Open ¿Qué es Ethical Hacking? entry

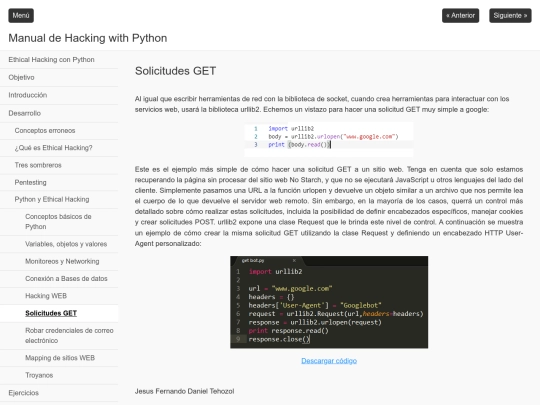point(59,148)
